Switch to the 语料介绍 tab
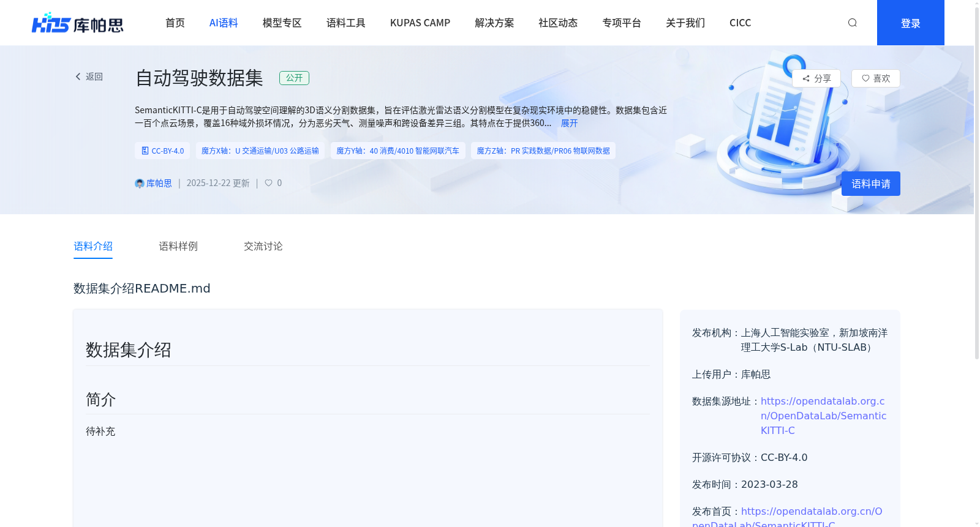The width and height of the screenshot is (980, 527). pos(93,246)
